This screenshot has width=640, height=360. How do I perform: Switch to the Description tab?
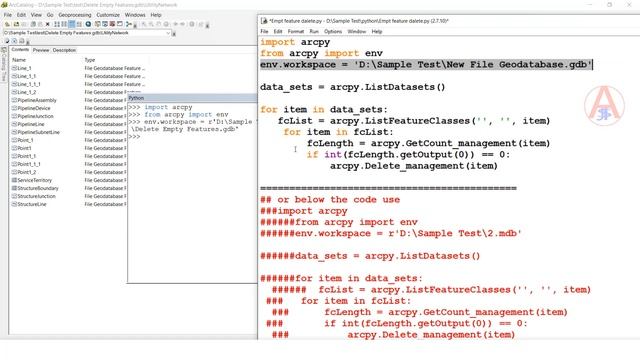pos(64,50)
